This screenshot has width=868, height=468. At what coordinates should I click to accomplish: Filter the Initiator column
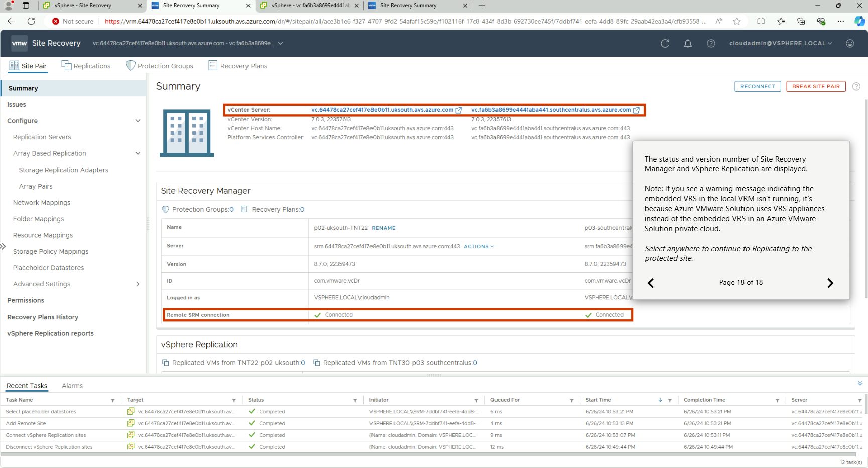[x=476, y=400]
